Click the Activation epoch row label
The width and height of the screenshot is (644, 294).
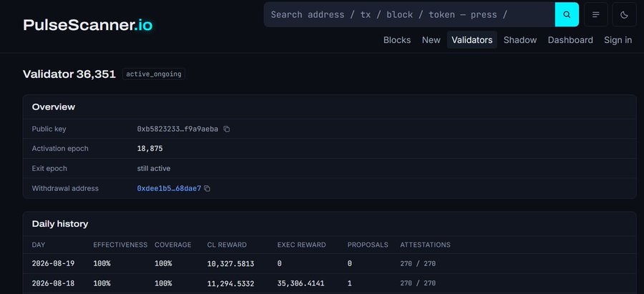point(60,149)
